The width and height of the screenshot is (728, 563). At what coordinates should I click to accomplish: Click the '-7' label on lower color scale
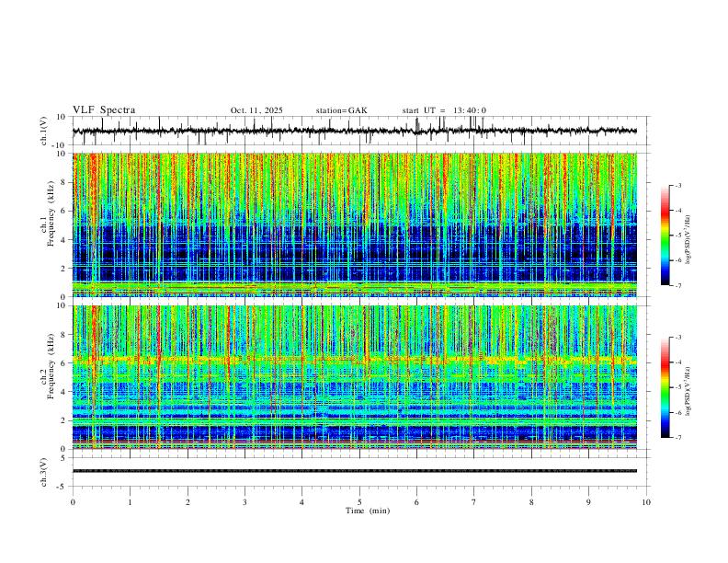click(x=677, y=438)
